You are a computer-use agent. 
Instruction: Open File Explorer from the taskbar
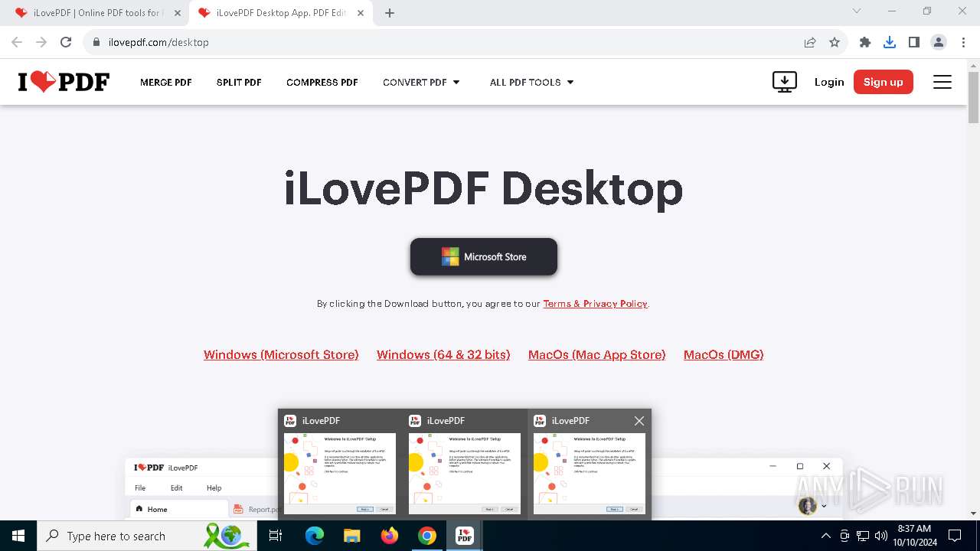point(352,536)
